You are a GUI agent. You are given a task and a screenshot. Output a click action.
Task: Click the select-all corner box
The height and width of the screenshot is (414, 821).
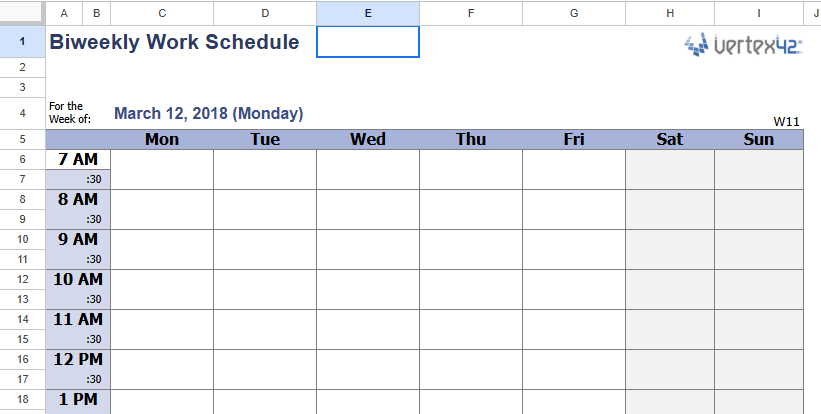[22, 13]
